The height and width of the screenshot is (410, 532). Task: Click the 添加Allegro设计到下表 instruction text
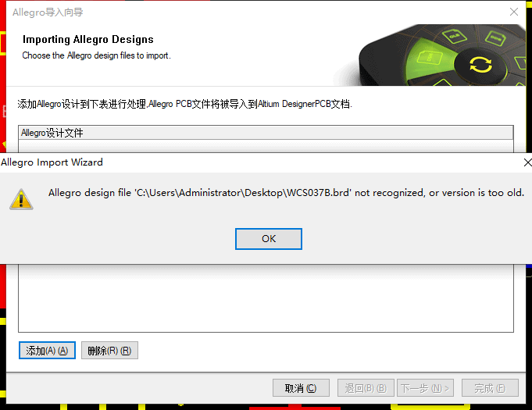[184, 104]
